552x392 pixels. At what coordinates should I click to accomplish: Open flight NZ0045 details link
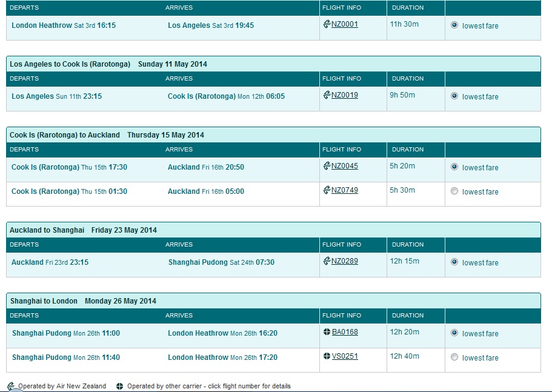click(345, 166)
